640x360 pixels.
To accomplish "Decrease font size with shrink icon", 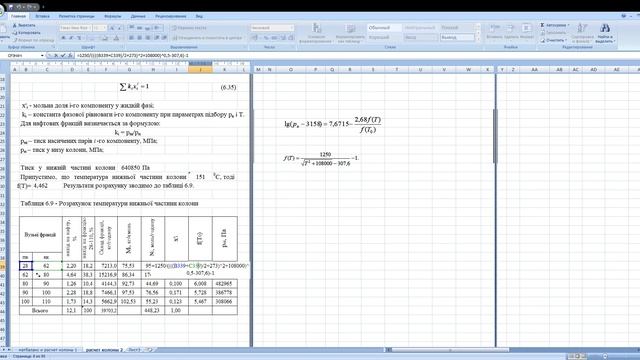I will coord(121,28).
